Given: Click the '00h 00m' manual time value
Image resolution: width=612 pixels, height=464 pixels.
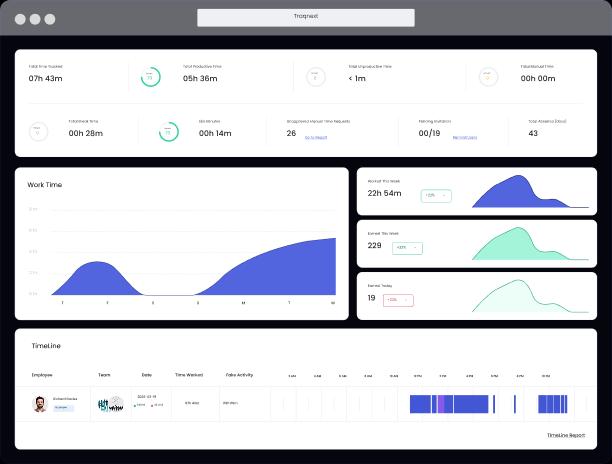Looking at the screenshot, I should click(x=538, y=78).
